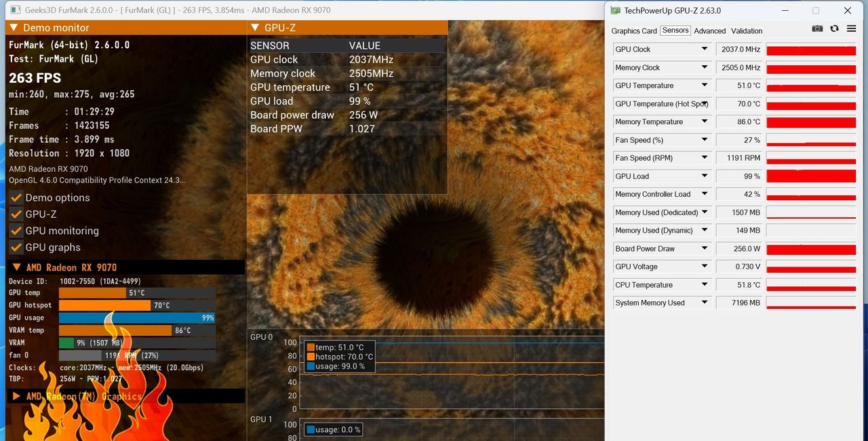Open the GPU-Z hamburger menu

tap(850, 28)
